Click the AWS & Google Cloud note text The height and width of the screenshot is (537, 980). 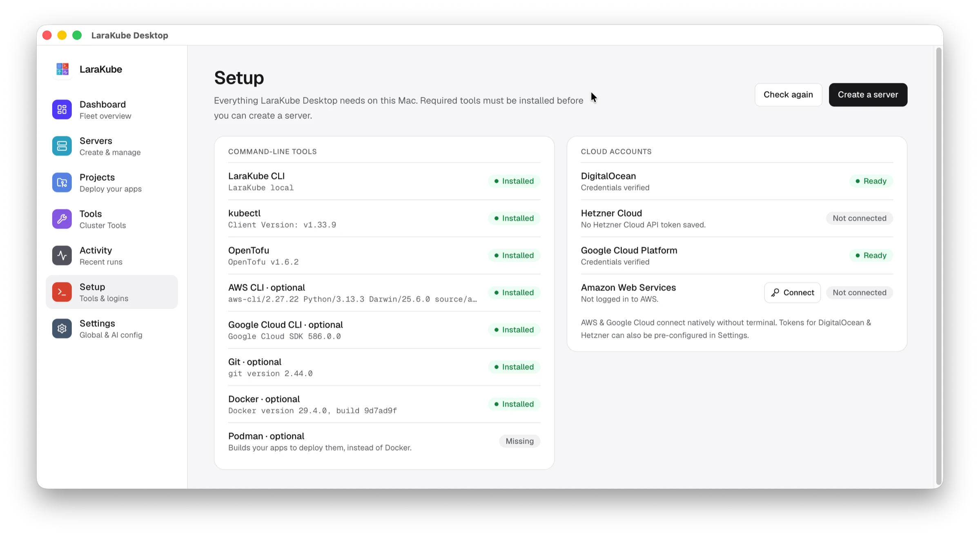(x=726, y=329)
